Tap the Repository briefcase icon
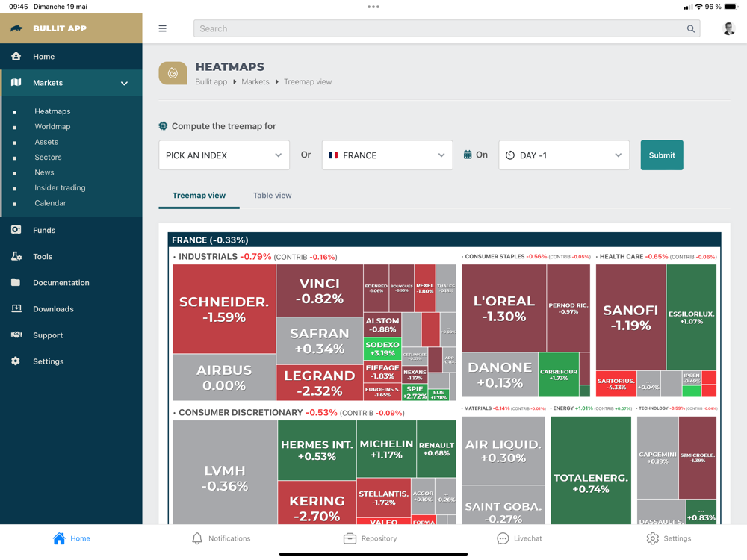This screenshot has height=560, width=747. pyautogui.click(x=350, y=538)
